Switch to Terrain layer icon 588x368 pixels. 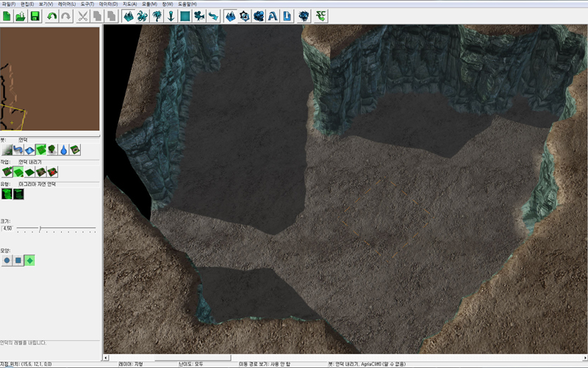tap(128, 16)
